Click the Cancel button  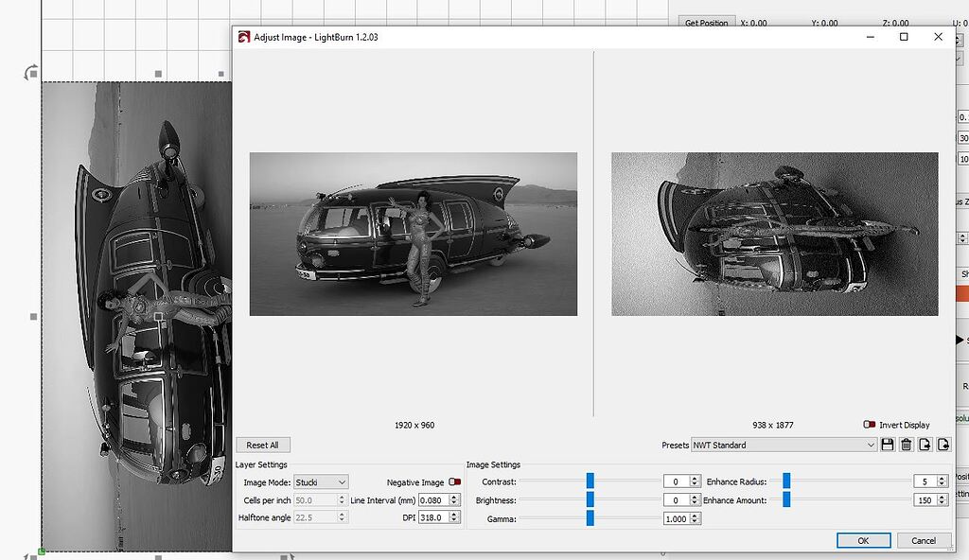924,540
